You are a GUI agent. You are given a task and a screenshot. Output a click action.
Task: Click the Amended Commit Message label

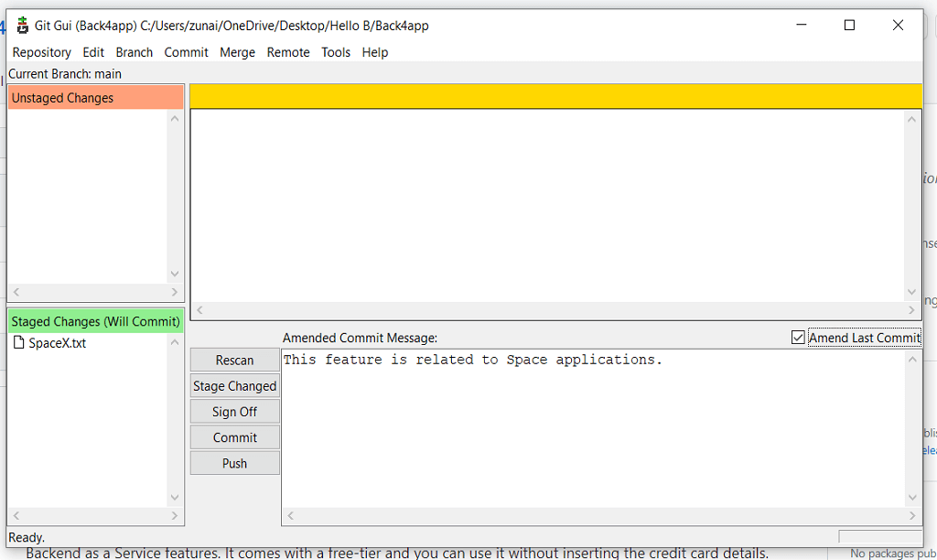360,339
